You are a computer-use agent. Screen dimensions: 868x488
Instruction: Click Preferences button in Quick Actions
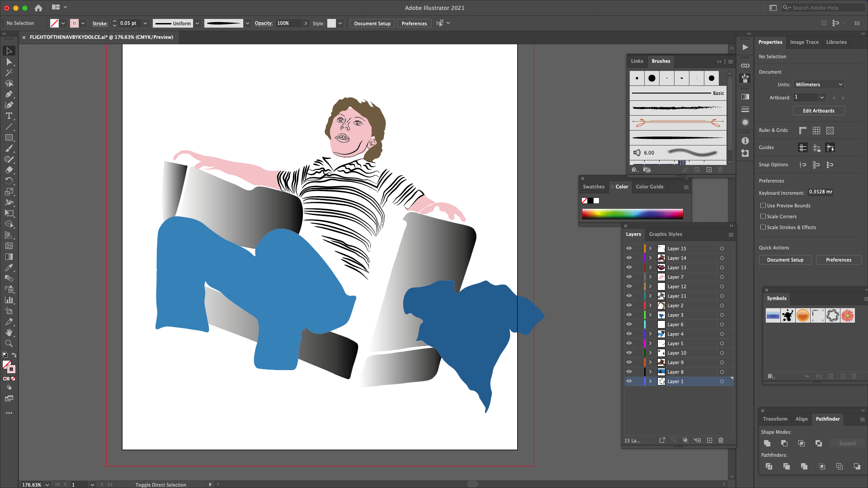[839, 260]
